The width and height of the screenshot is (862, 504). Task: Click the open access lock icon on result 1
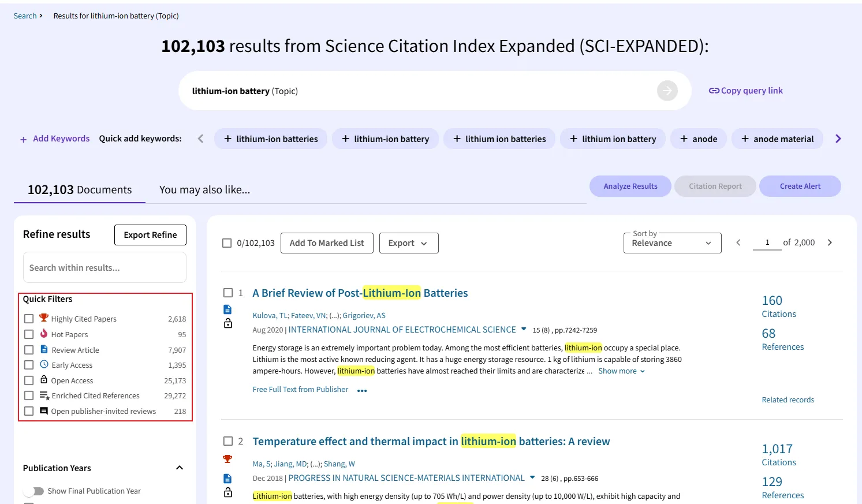tap(227, 323)
